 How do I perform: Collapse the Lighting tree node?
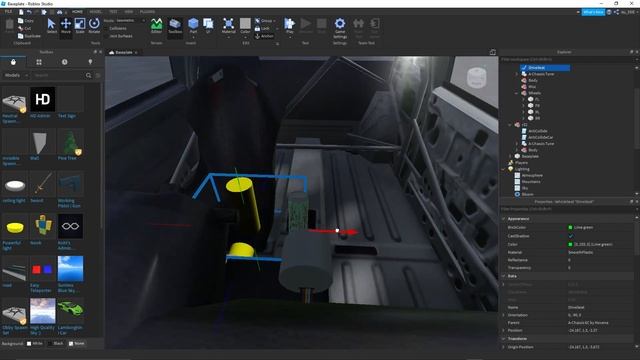[503, 169]
